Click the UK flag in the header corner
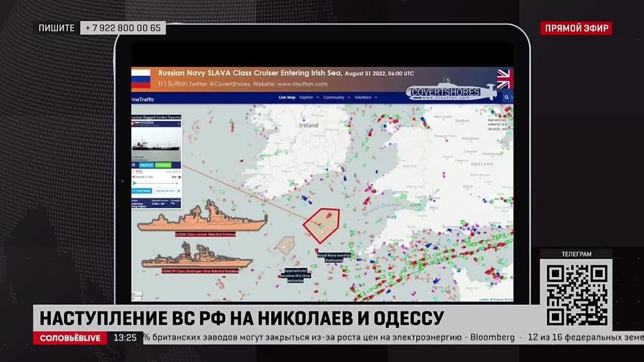644x362 pixels. 504,79
